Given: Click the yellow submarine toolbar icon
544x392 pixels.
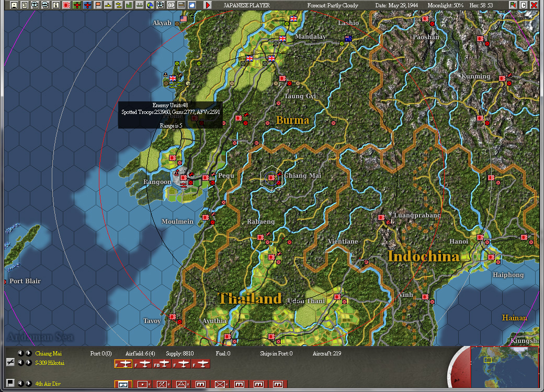Looking at the screenshot, I should (x=108, y=5).
